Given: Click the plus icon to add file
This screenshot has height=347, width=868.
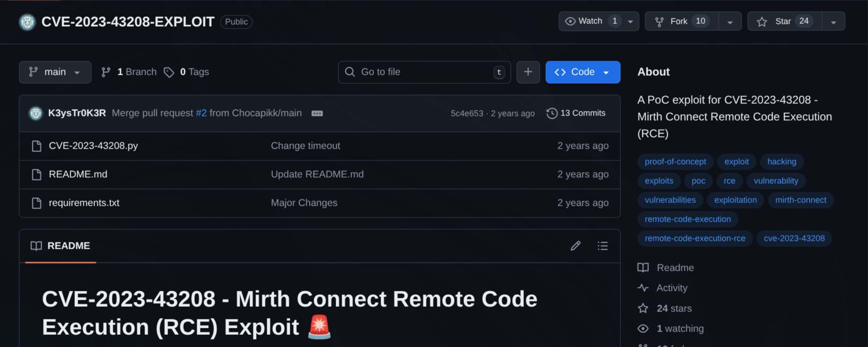Looking at the screenshot, I should 528,72.
